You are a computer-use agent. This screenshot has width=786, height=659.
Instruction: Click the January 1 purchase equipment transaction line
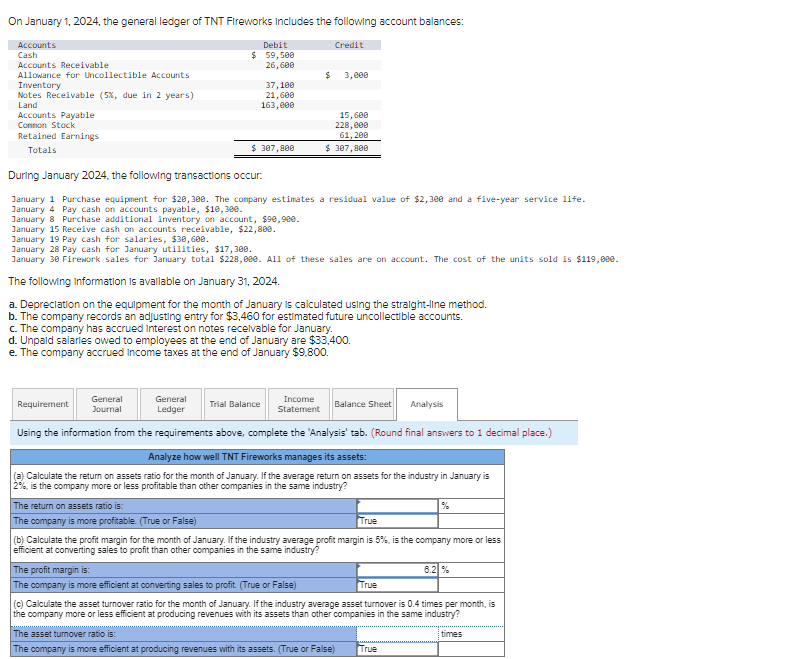coord(298,199)
